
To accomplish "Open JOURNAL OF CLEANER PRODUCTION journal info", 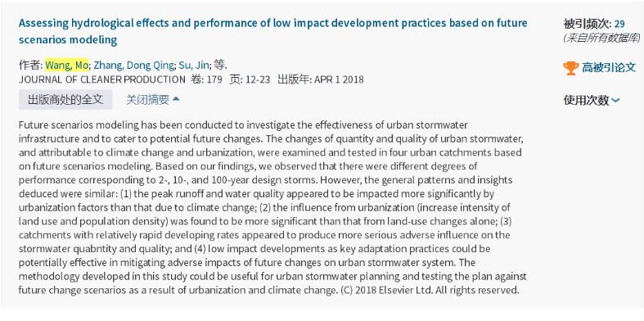I will tap(101, 79).
